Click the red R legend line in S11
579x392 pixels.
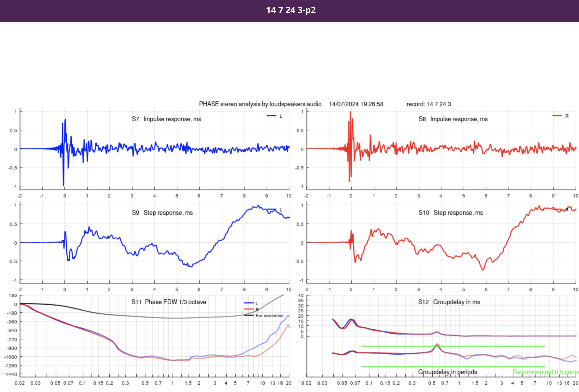(249, 309)
